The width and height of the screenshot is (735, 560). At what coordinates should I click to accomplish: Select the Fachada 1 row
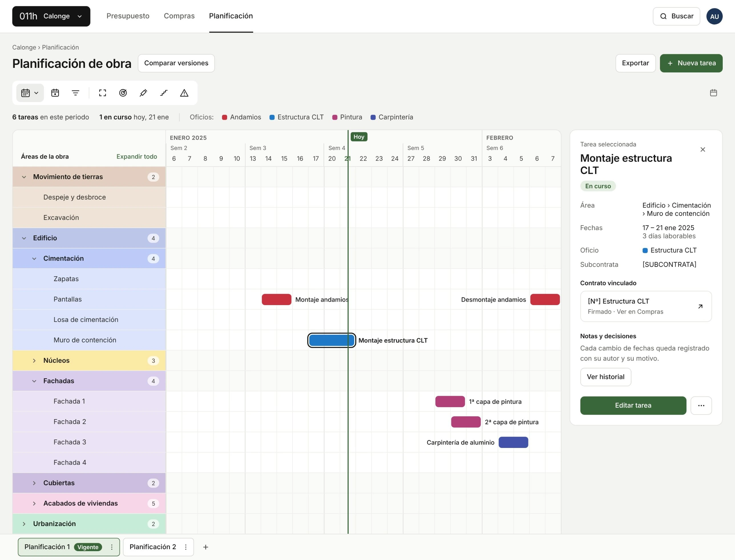[89, 401]
